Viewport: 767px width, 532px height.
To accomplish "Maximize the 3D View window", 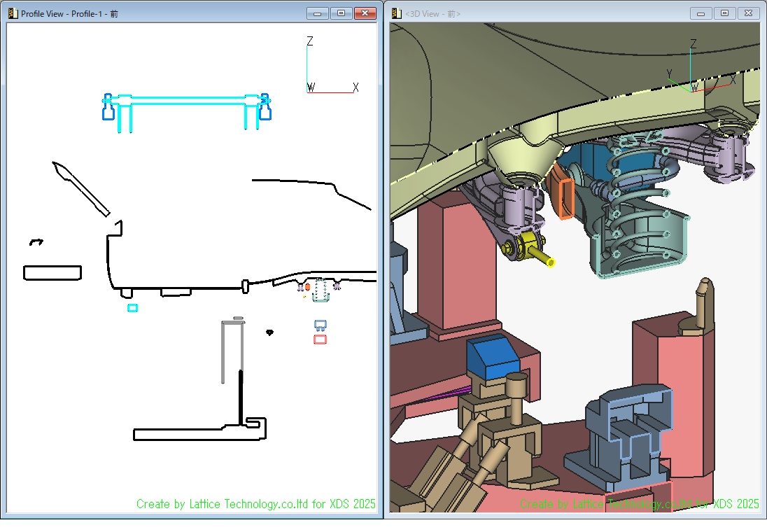I will (x=724, y=13).
